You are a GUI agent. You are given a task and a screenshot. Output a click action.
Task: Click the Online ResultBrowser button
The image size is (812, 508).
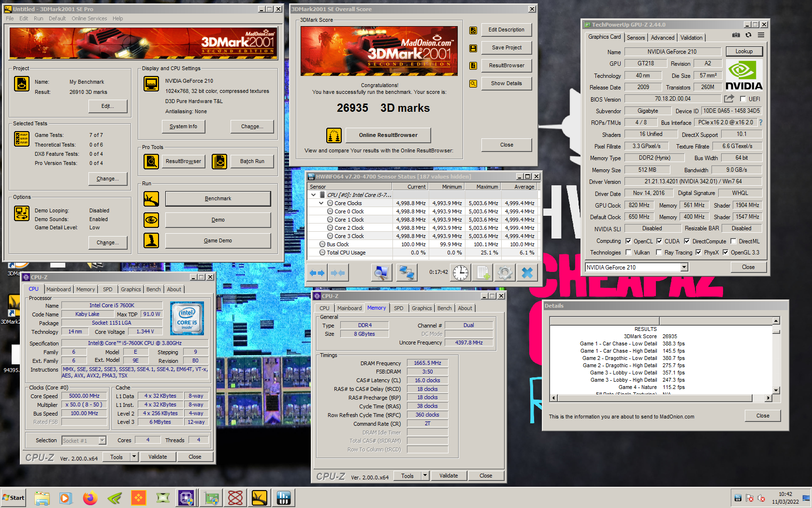[388, 135]
